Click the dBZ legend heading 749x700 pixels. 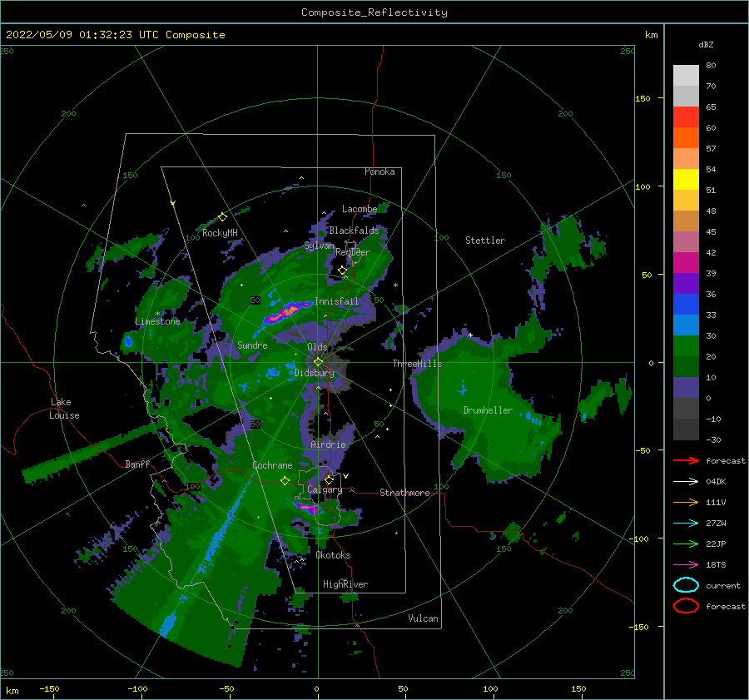click(x=706, y=44)
